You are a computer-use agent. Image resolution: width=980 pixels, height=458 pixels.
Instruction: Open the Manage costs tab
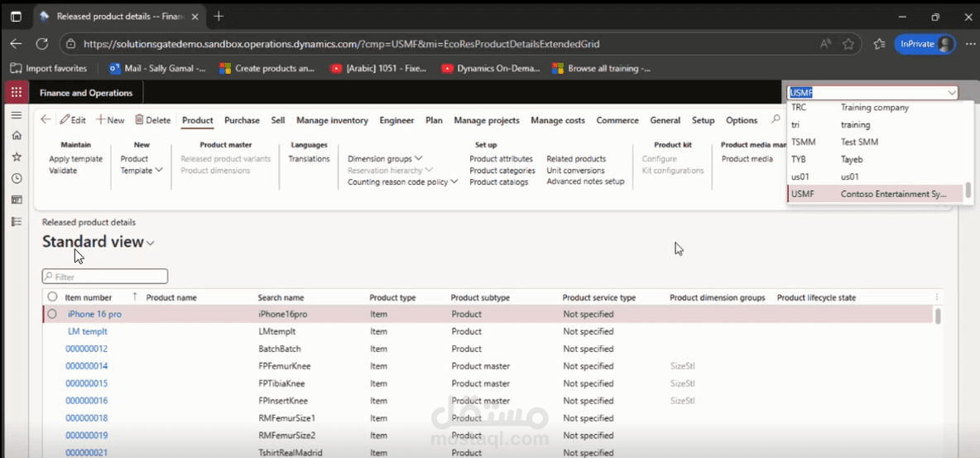558,120
